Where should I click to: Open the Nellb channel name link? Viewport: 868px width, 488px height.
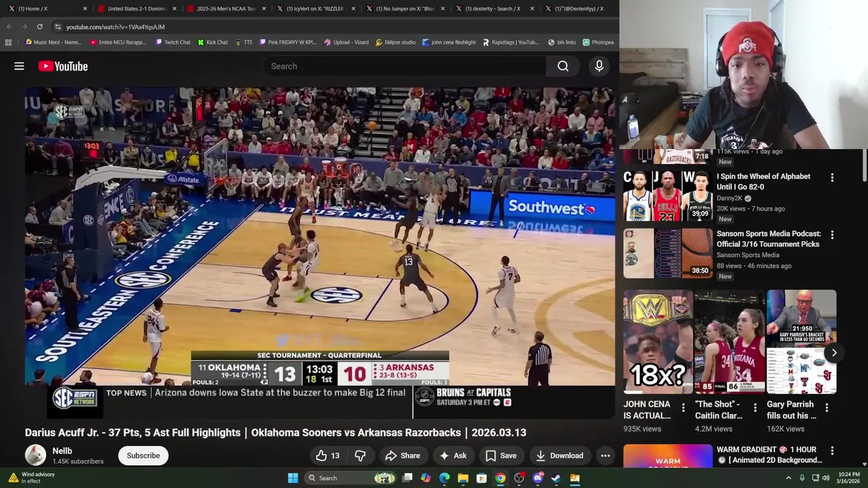pos(62,451)
